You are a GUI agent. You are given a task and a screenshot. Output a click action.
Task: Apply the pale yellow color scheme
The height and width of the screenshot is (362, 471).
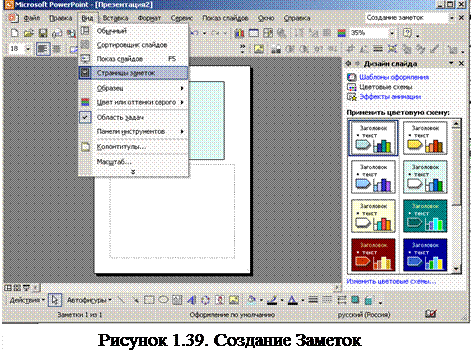pos(373,216)
